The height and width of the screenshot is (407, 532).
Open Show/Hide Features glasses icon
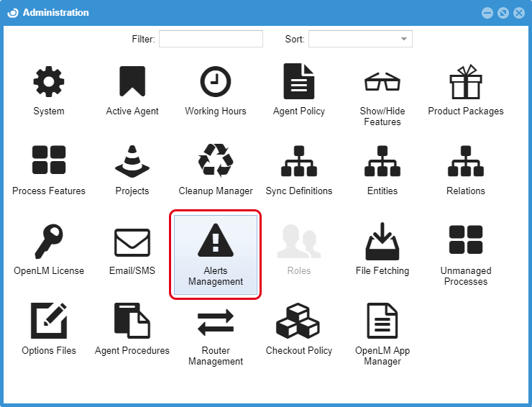point(382,82)
